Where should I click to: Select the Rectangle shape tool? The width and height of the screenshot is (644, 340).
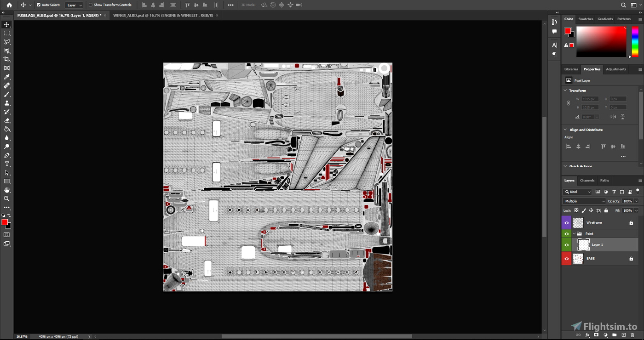(x=7, y=181)
